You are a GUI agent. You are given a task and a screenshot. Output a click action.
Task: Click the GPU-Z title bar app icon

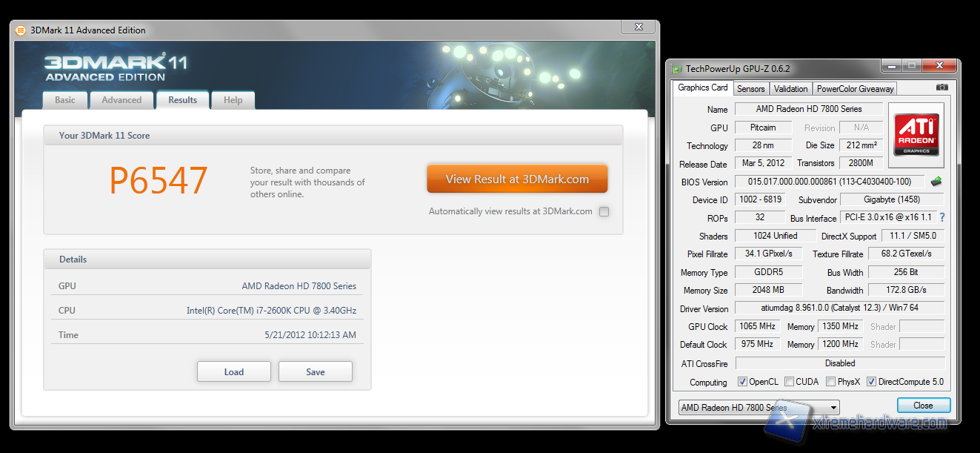(x=676, y=69)
